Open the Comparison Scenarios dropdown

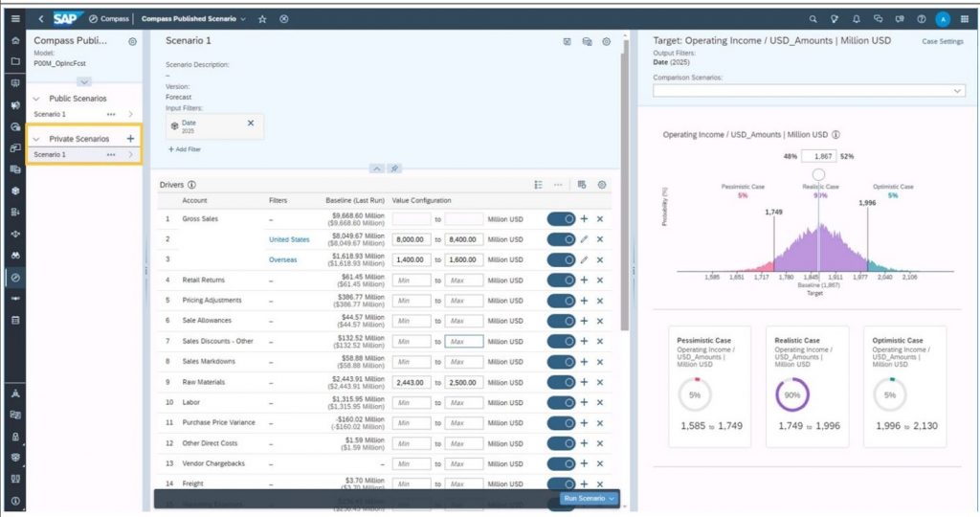point(809,90)
